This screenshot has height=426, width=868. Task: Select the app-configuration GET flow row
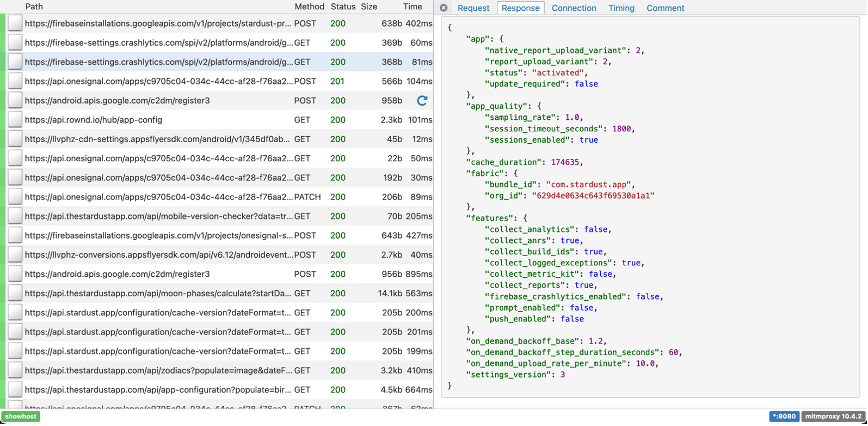coord(158,390)
